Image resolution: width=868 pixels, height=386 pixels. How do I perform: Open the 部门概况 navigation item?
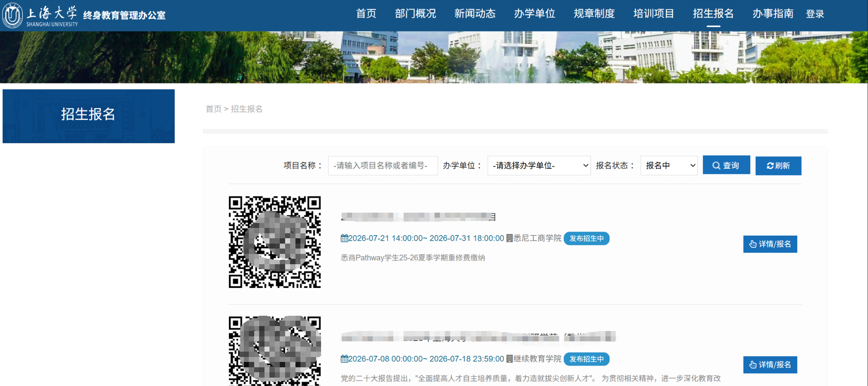[415, 14]
